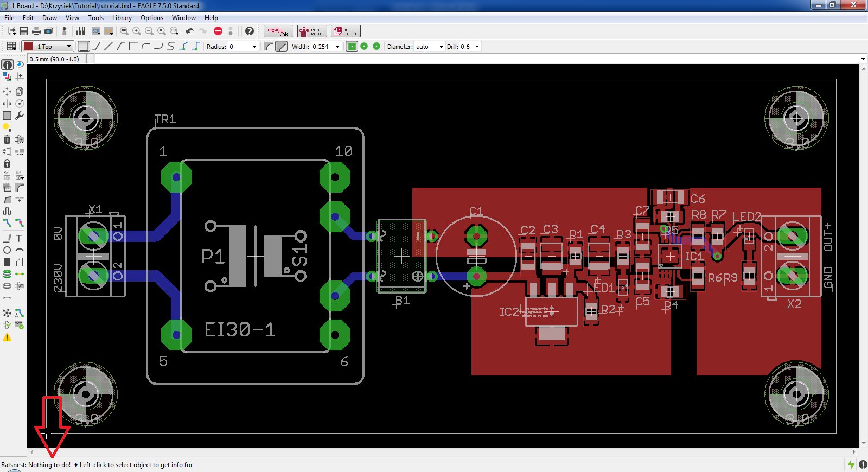Select the Circle drawing tool
The width and height of the screenshot is (868, 472).
7,250
